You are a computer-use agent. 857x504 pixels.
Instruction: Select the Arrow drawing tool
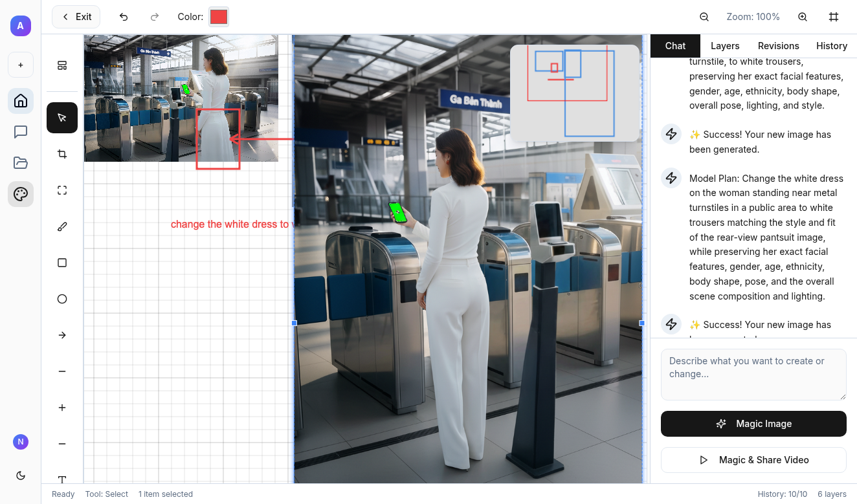tap(62, 335)
